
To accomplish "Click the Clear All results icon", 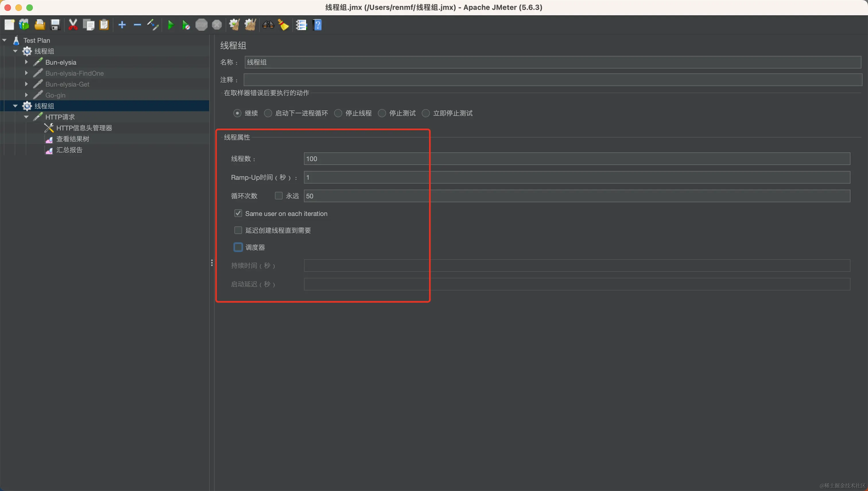I will [x=250, y=25].
